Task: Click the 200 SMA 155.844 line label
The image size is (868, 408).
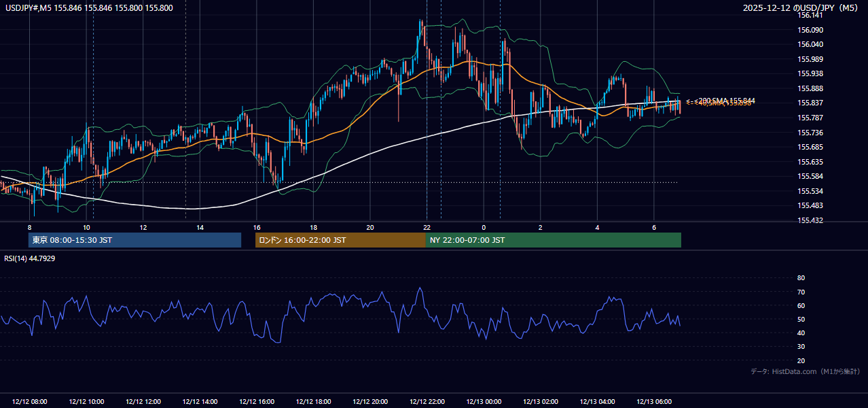Action: pyautogui.click(x=721, y=101)
